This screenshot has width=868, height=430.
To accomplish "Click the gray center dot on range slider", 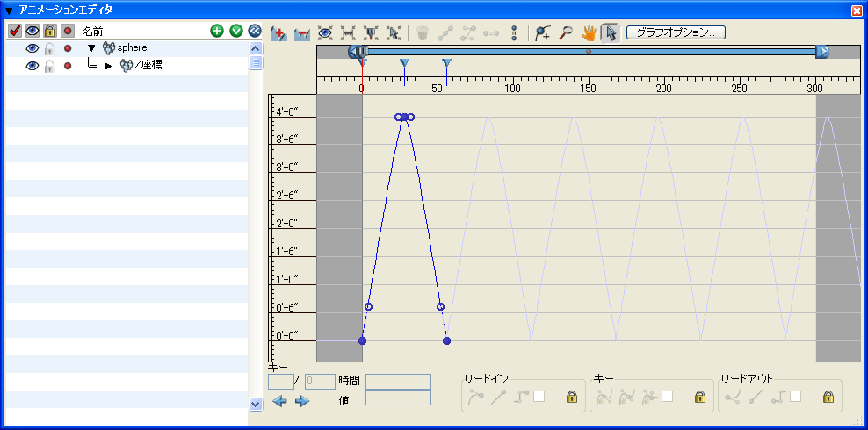I will click(x=589, y=52).
